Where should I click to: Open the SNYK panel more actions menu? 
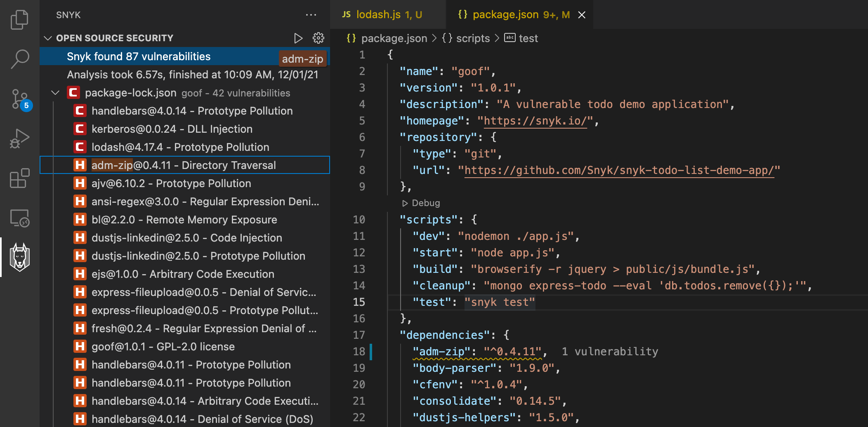[x=311, y=15]
